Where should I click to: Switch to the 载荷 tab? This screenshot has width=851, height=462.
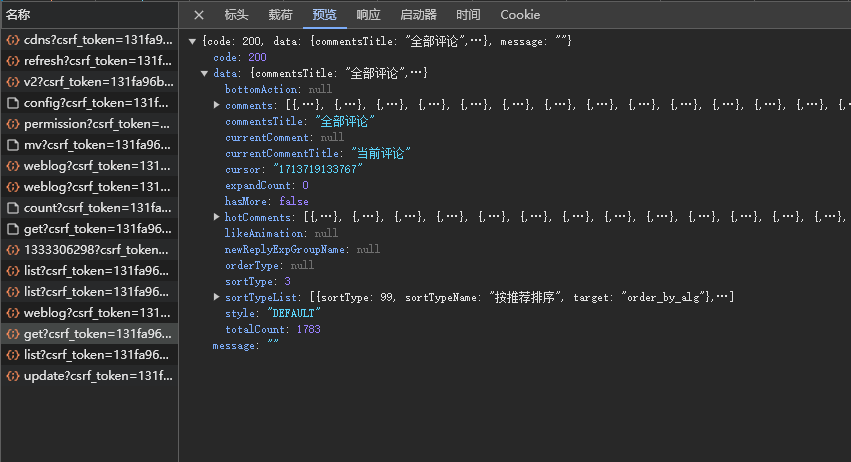pos(280,15)
